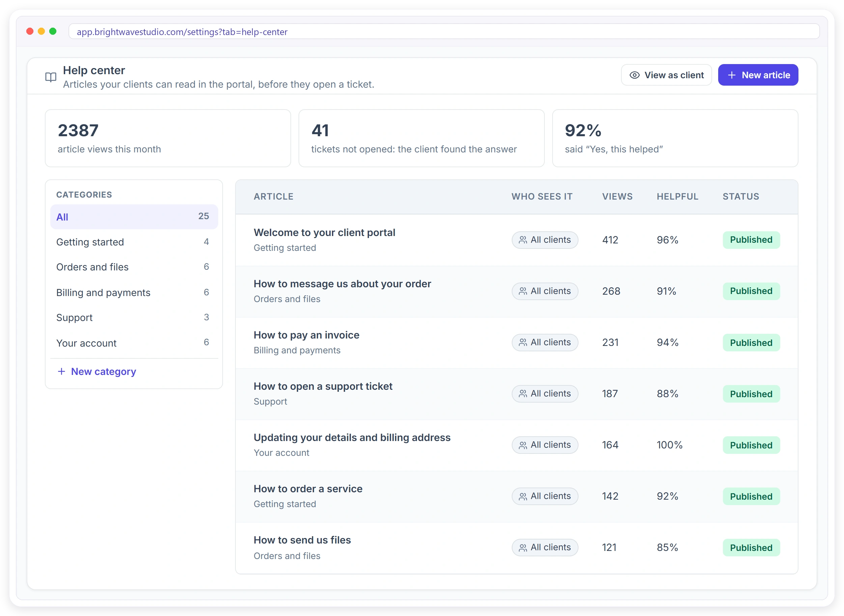844x616 pixels.
Task: Click All clients badge for How to order a service
Action: click(x=545, y=496)
